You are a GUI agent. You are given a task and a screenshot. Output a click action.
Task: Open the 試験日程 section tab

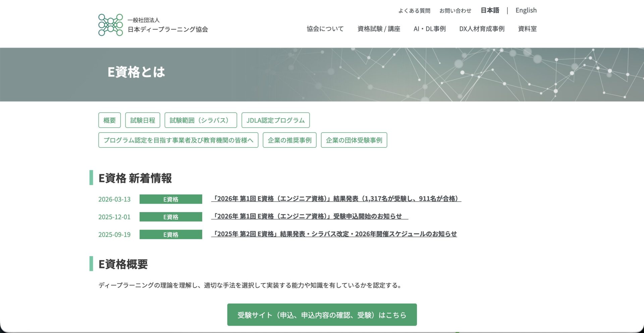click(x=142, y=120)
